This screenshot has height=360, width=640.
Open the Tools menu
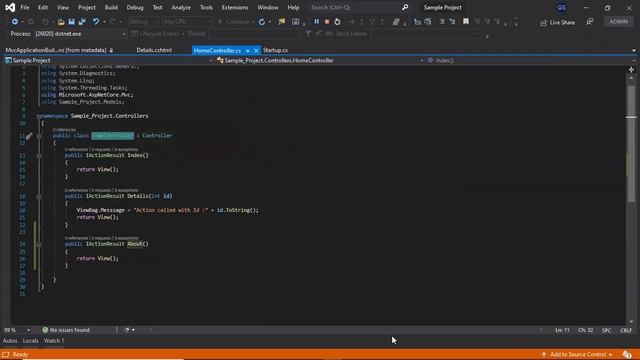pos(206,7)
